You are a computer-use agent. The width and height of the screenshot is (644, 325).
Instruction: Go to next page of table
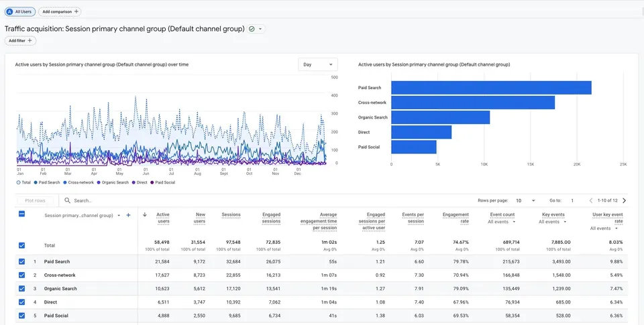click(x=625, y=200)
